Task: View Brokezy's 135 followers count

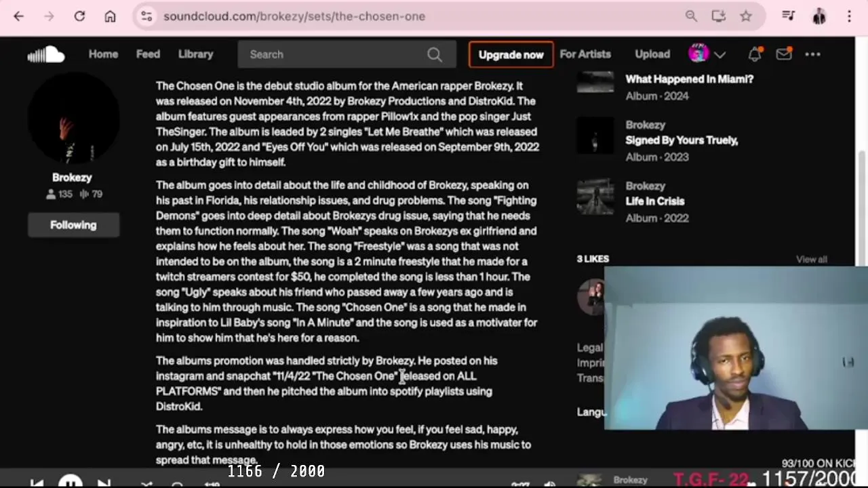Action: click(59, 194)
